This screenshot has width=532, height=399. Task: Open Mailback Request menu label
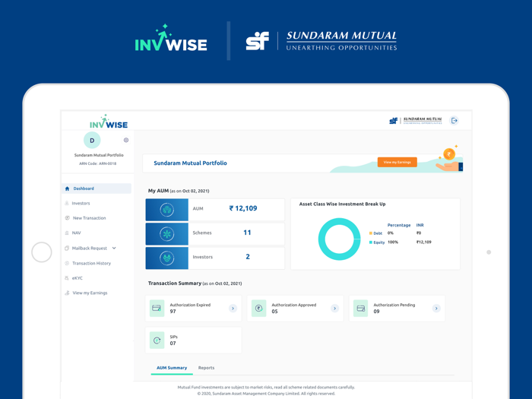89,248
